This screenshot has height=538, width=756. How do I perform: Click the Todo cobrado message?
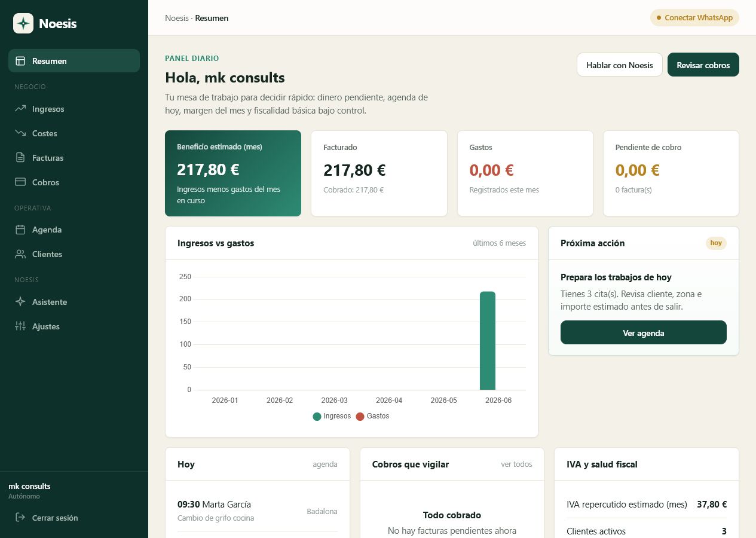pyautogui.click(x=452, y=515)
